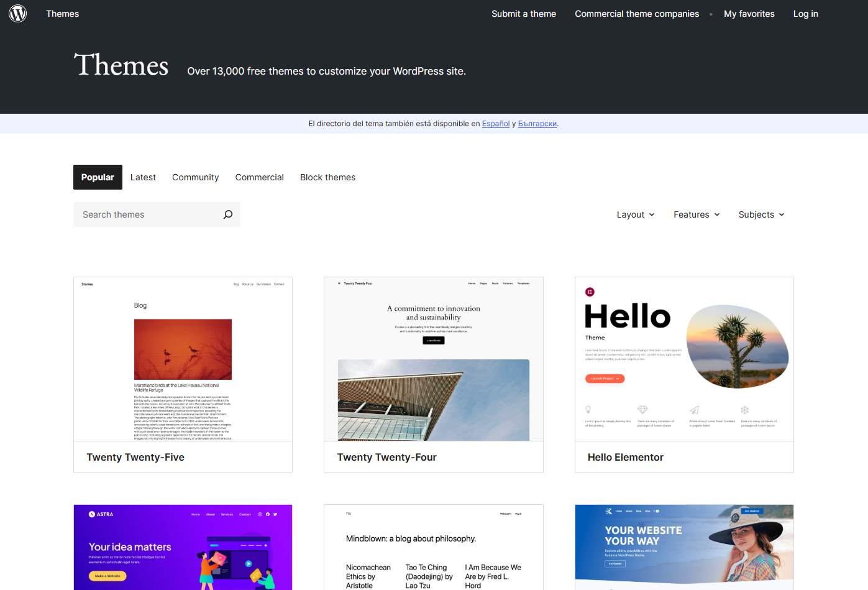Open Twenty Twenty-Five theme preview thumbnail

pos(183,359)
